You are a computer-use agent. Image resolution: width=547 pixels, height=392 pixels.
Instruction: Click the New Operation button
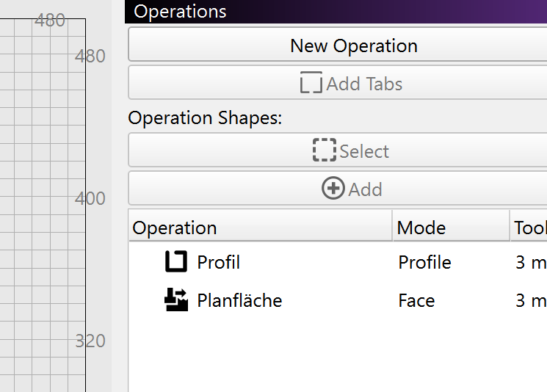[353, 46]
